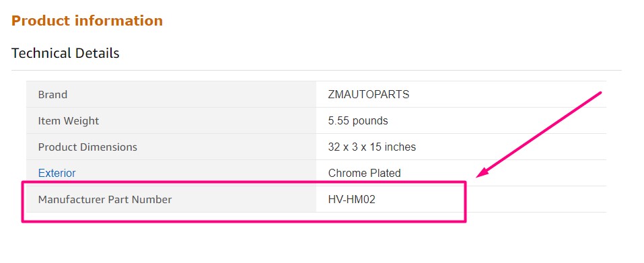Open the Exterior link
This screenshot has width=644, height=263.
coord(57,173)
